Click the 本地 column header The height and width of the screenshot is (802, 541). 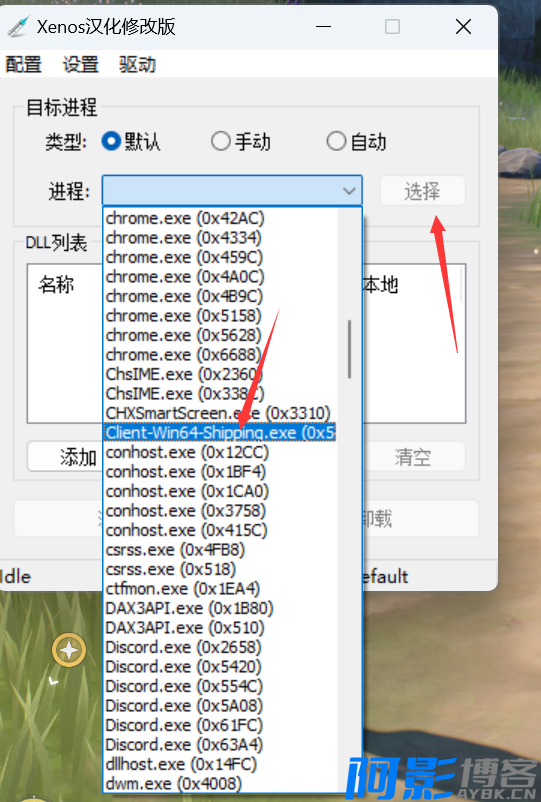pos(380,284)
